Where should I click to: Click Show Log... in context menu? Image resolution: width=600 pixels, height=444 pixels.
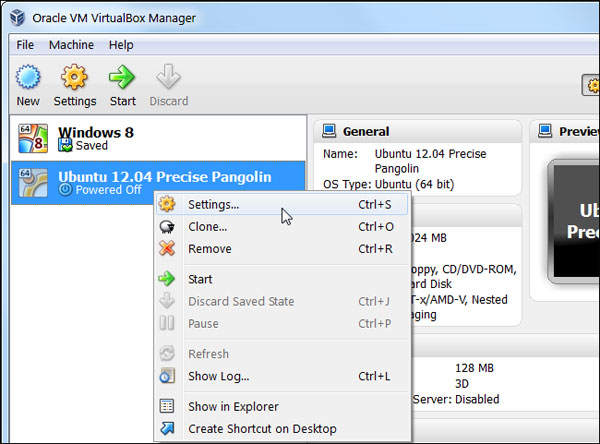pos(219,376)
